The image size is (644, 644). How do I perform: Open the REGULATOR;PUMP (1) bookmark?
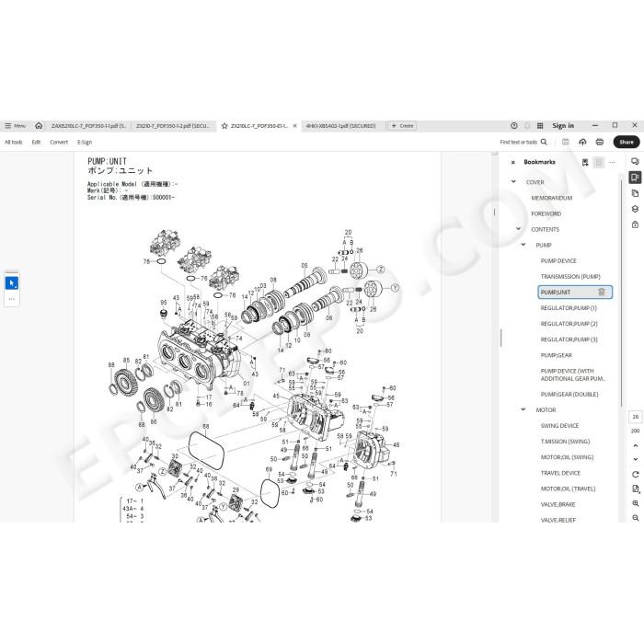tap(569, 308)
